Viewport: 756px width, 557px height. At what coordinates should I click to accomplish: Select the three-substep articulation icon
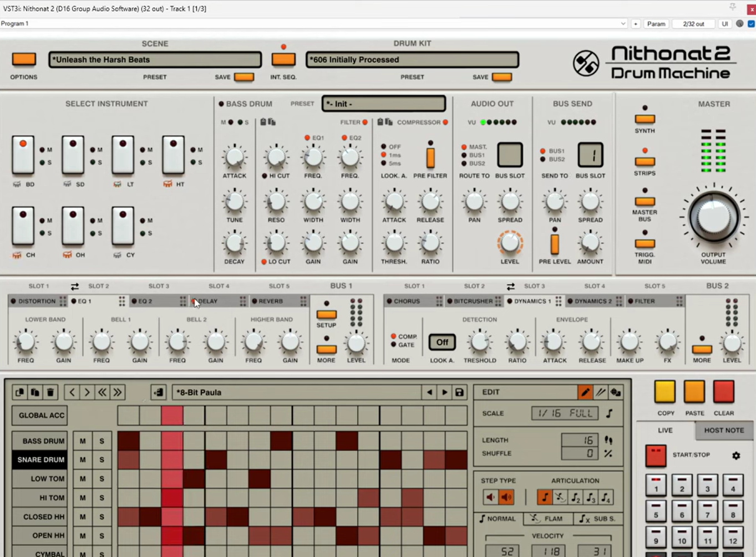coord(591,497)
